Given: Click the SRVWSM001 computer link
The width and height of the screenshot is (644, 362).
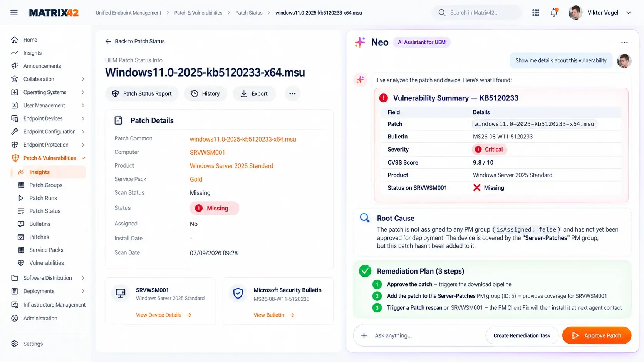Looking at the screenshot, I should (x=207, y=152).
